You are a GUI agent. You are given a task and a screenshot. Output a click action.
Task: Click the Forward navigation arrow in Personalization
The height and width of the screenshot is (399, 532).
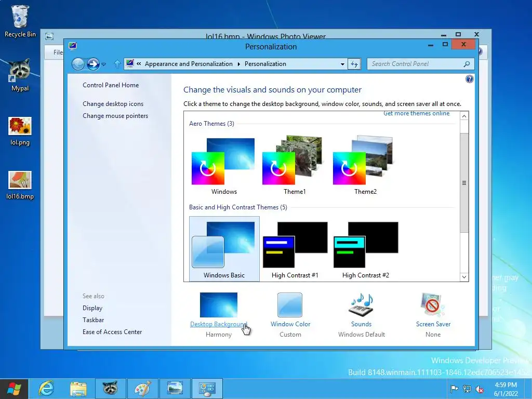click(x=93, y=64)
